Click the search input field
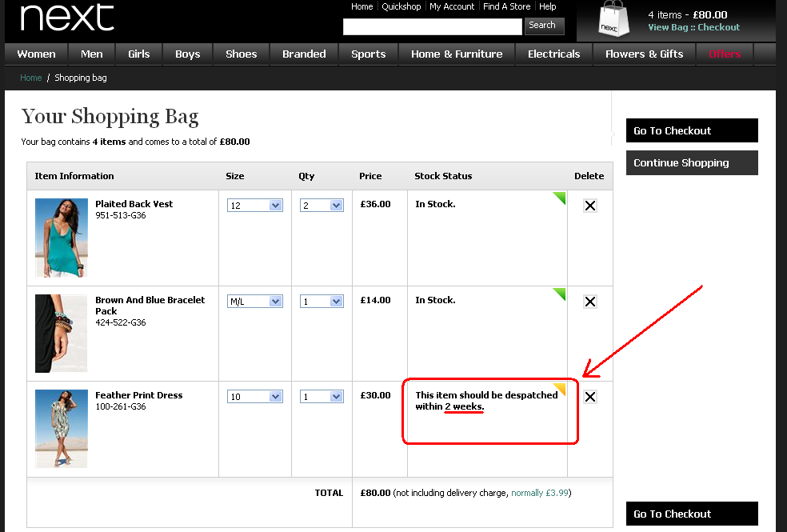The image size is (787, 532). tap(432, 26)
